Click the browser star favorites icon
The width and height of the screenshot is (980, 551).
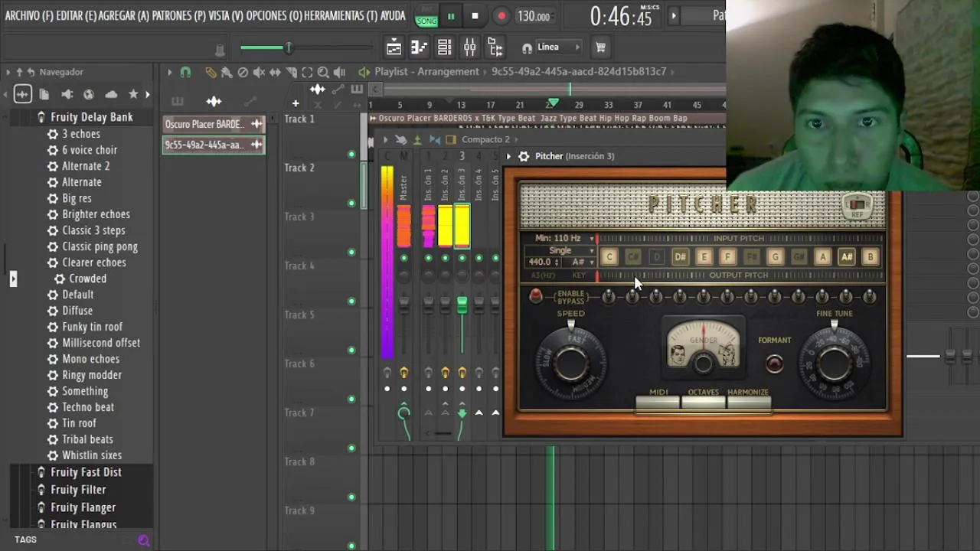coord(133,94)
